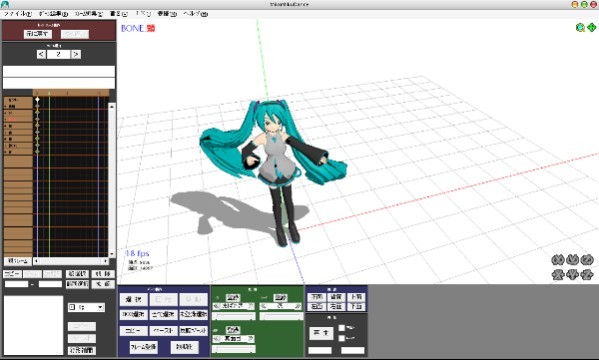Click the left input field under play button
The height and width of the screenshot is (360, 599).
click(x=320, y=350)
